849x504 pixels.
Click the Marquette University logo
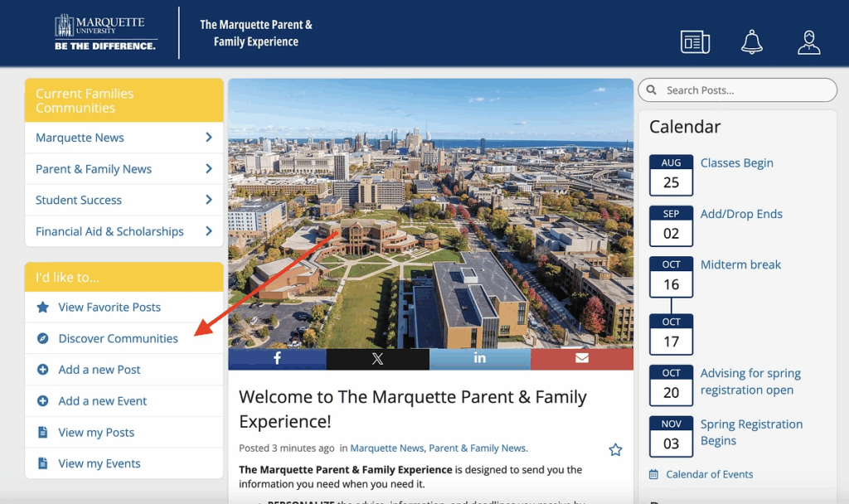pyautogui.click(x=105, y=33)
